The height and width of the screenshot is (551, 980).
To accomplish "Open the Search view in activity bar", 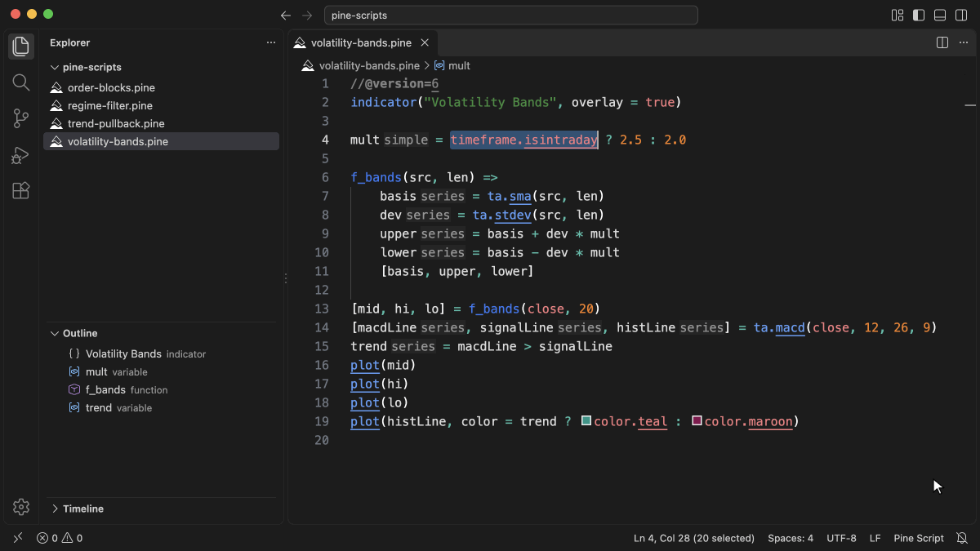I will (x=21, y=82).
